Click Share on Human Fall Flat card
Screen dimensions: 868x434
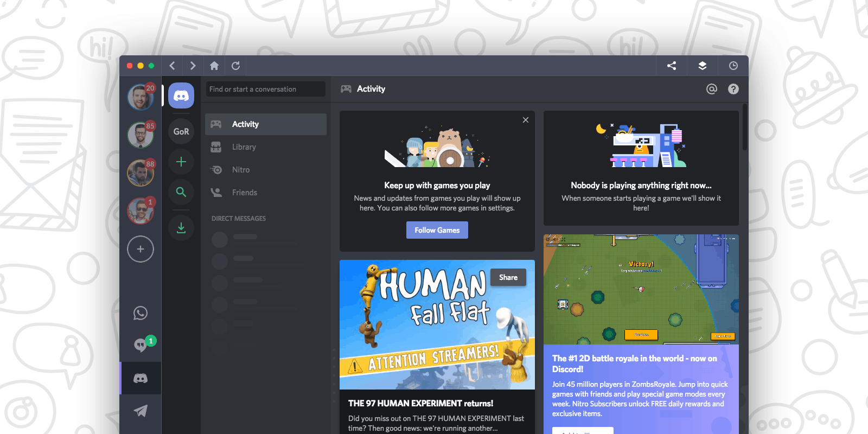click(508, 277)
